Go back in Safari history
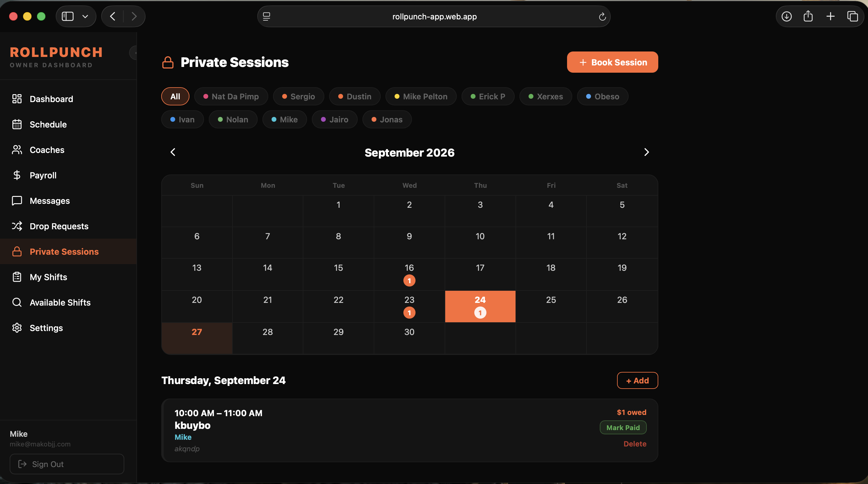Screen dimensions: 868x484 click(x=112, y=16)
